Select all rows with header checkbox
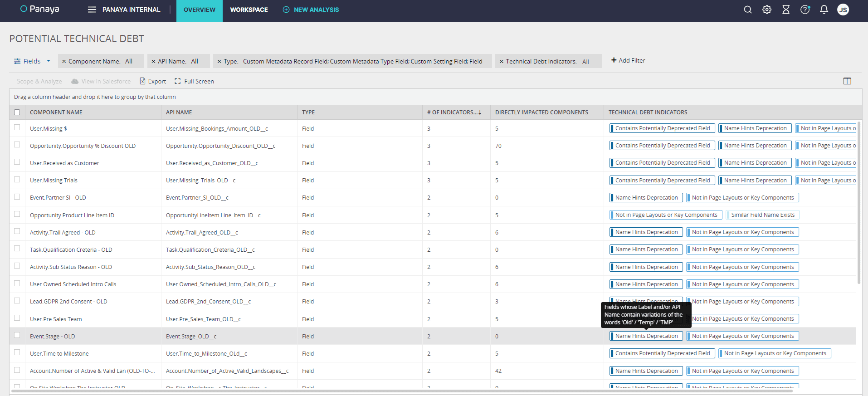 pos(17,112)
